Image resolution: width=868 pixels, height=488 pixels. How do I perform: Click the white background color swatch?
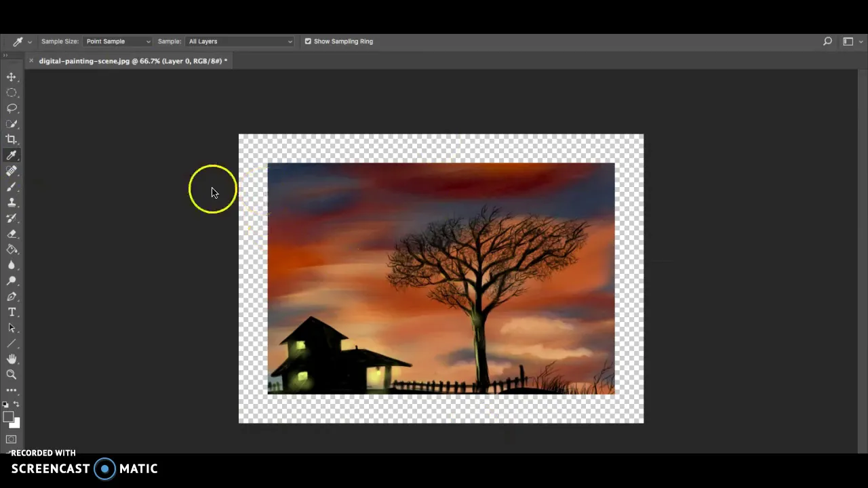click(x=16, y=424)
